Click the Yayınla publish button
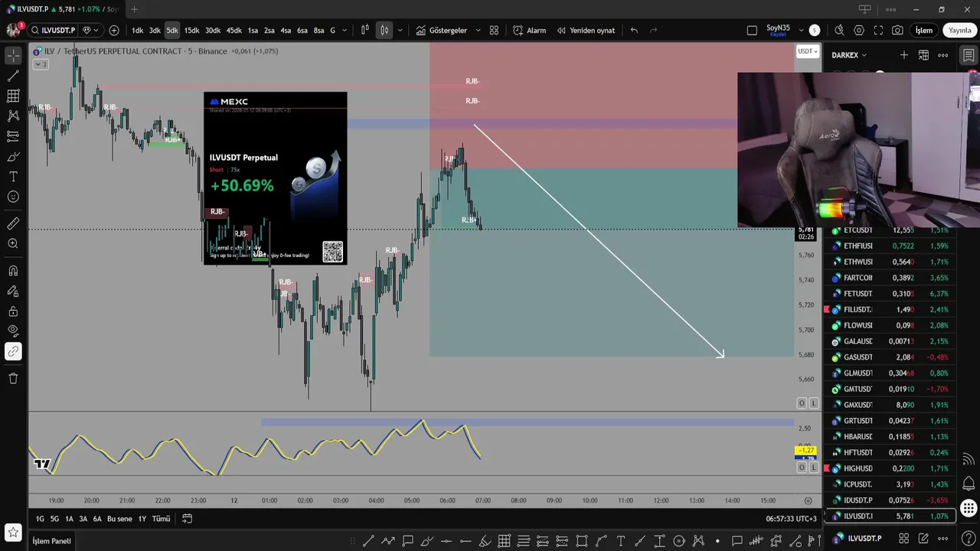Image resolution: width=980 pixels, height=551 pixels. (960, 31)
